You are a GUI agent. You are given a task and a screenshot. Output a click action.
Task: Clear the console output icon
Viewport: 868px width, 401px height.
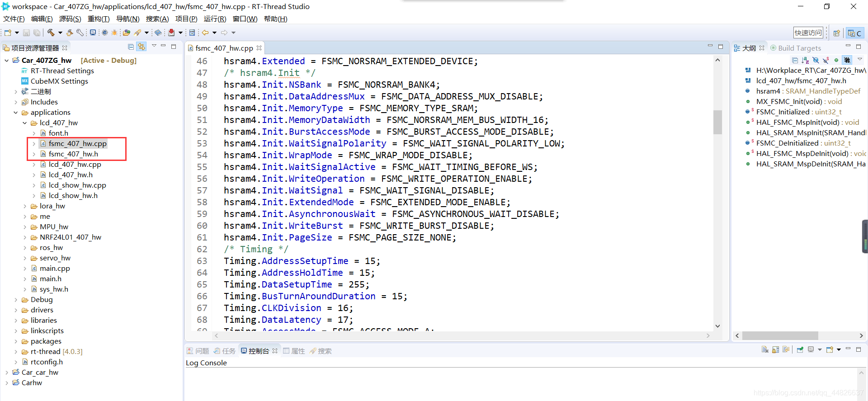coord(765,349)
